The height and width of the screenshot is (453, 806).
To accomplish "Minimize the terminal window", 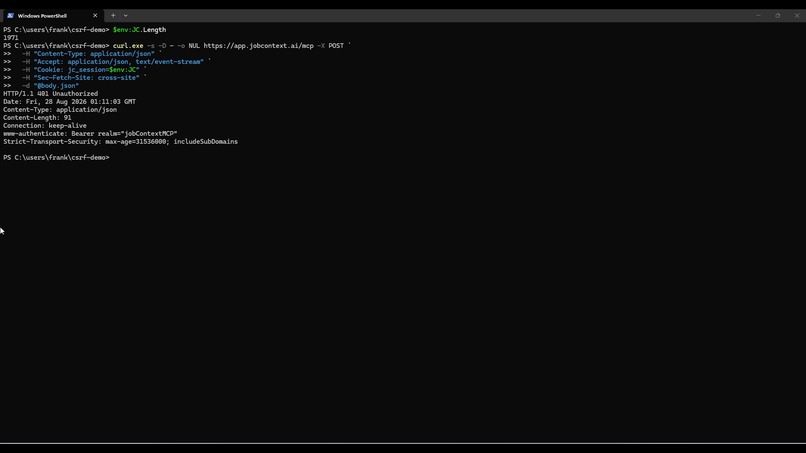I will [758, 15].
